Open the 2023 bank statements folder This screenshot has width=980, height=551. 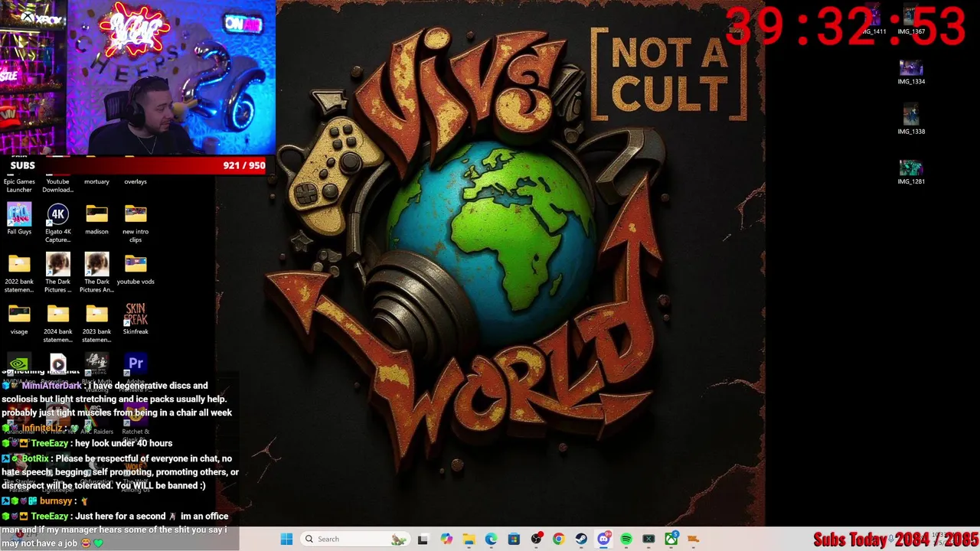(96, 323)
